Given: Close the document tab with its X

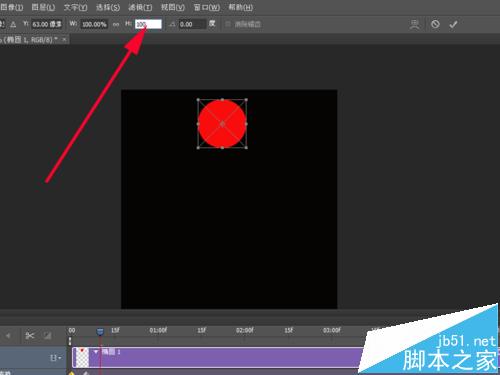Looking at the screenshot, I should [64, 39].
